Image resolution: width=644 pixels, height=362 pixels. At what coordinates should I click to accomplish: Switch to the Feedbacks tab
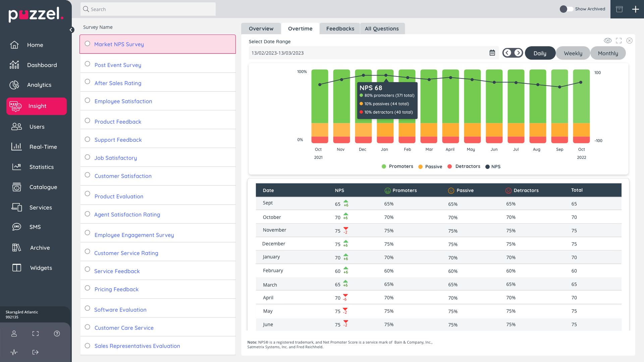(340, 29)
